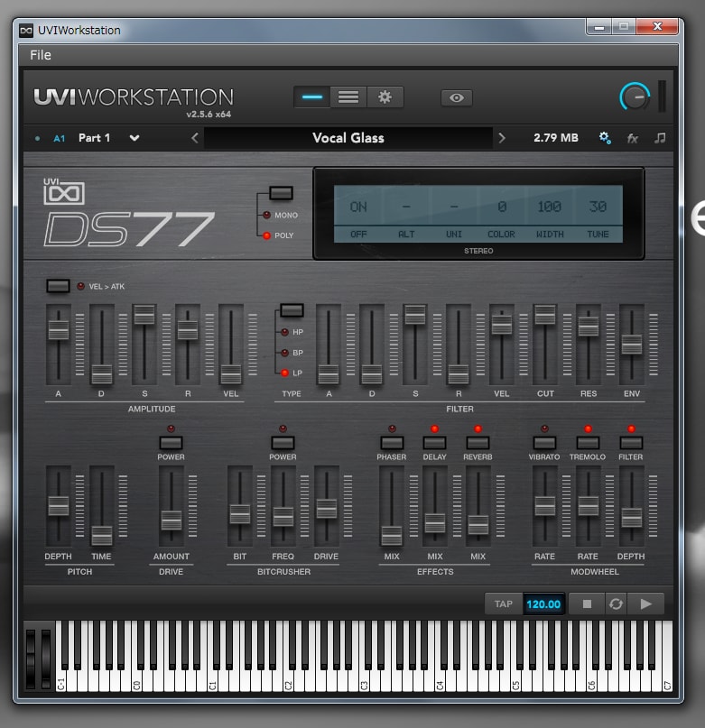Click the stereo COLOR value 0
The width and height of the screenshot is (705, 728).
[502, 207]
